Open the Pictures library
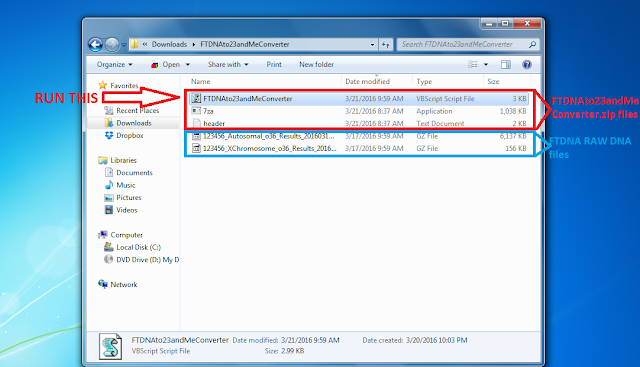Viewport: 640px width, 367px height. point(129,198)
